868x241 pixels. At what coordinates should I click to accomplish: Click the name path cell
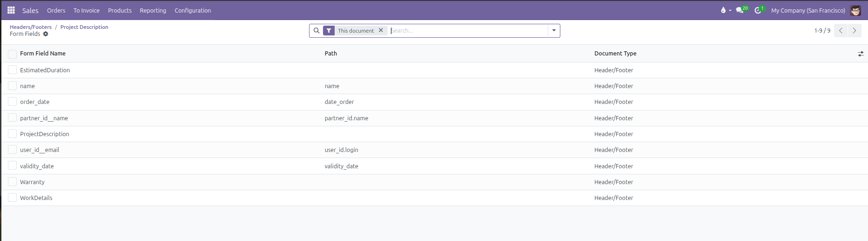coord(332,86)
